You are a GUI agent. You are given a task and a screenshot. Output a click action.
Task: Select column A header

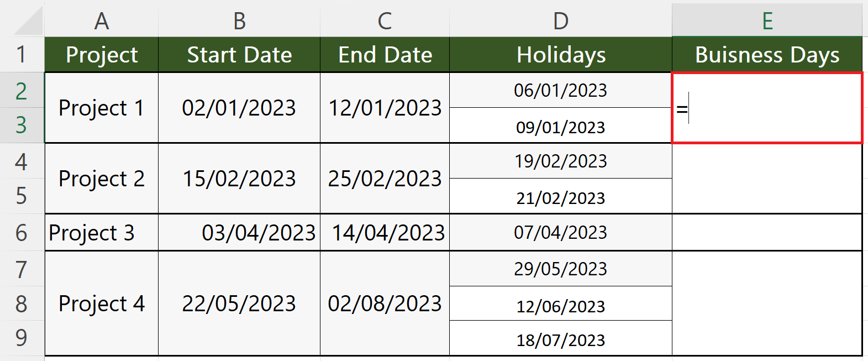(101, 20)
